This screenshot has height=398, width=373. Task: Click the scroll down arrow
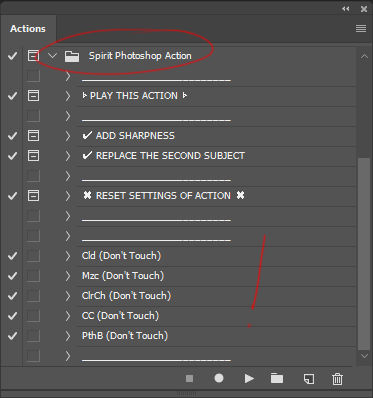click(364, 356)
